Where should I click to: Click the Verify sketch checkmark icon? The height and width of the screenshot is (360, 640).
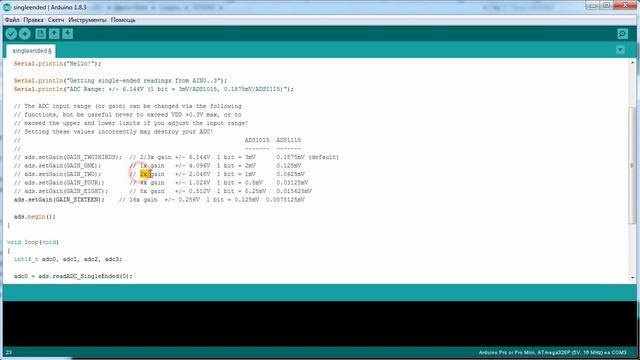tap(11, 34)
